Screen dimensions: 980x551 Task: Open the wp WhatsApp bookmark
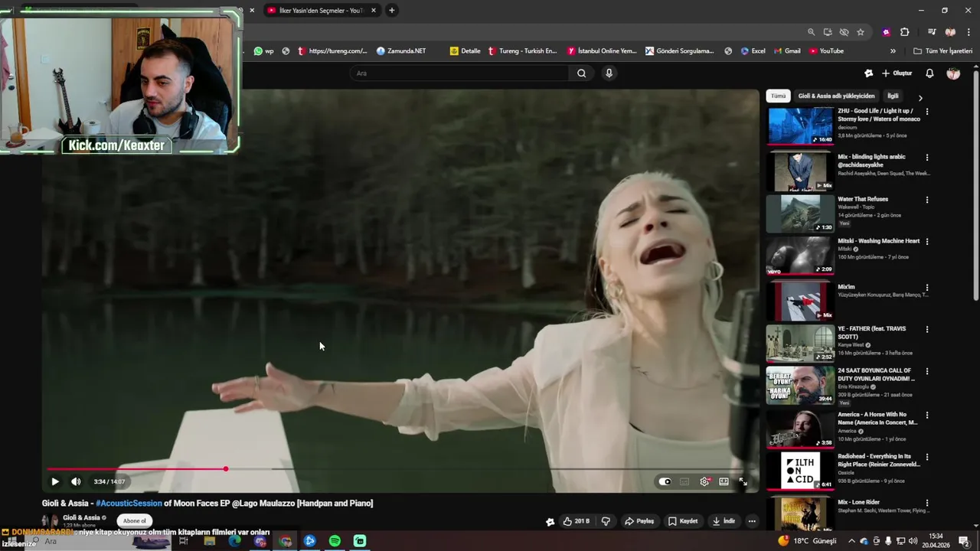click(x=264, y=51)
